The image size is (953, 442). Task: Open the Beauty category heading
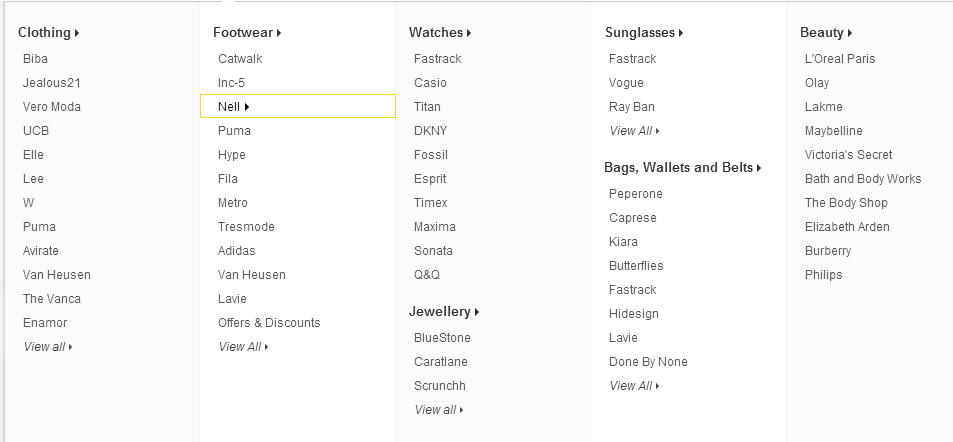tap(825, 33)
